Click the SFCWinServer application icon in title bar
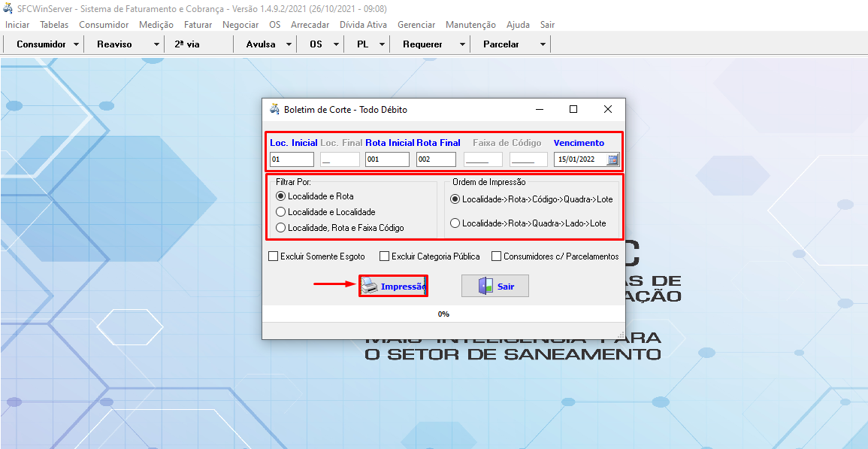 (x=8, y=9)
